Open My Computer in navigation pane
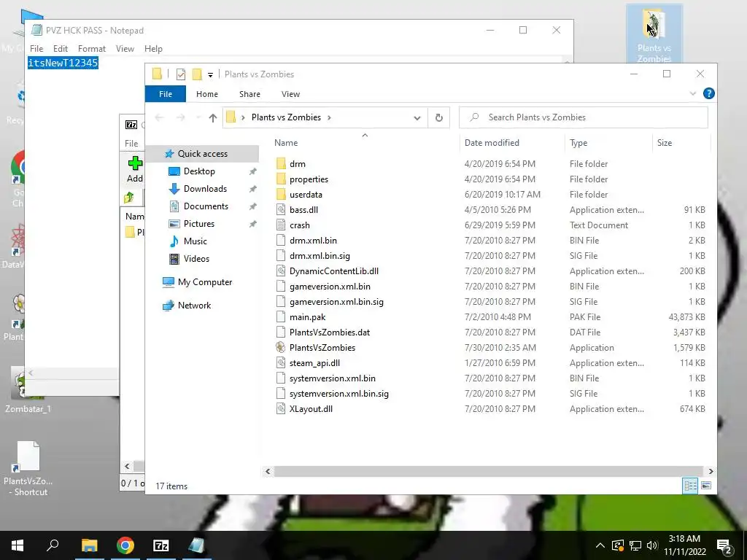 click(x=205, y=282)
